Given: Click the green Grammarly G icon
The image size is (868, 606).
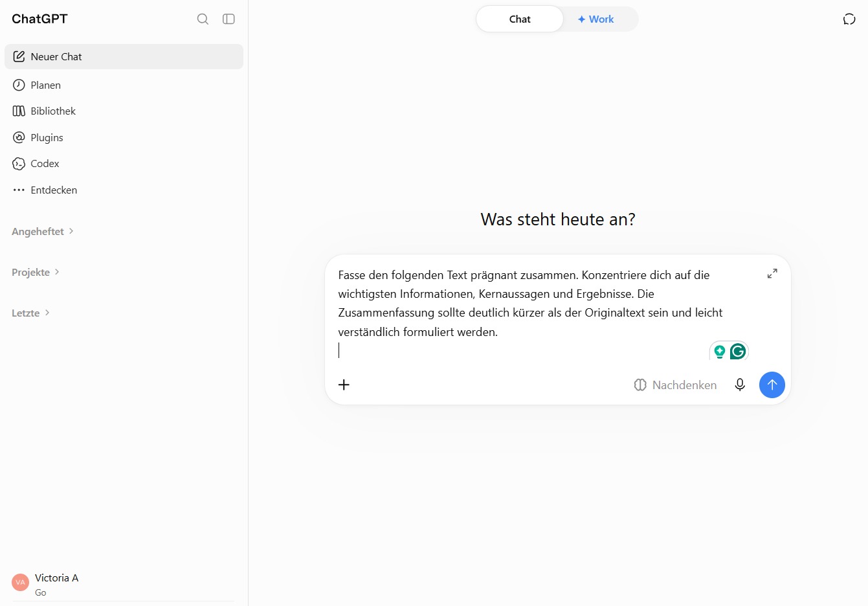Looking at the screenshot, I should click(738, 351).
